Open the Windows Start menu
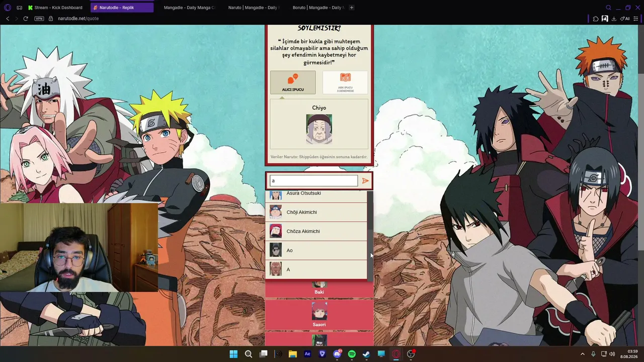The image size is (644, 362). pos(233,354)
